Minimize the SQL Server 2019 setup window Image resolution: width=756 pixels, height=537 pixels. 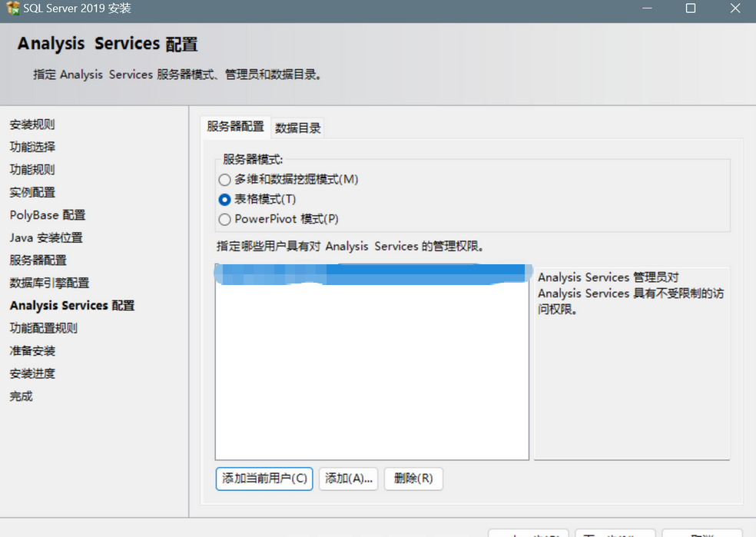[x=647, y=8]
